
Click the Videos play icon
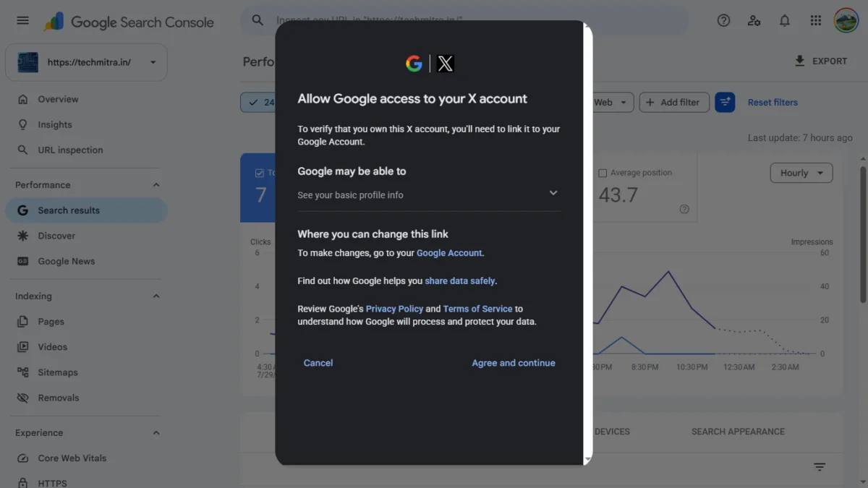coord(23,347)
